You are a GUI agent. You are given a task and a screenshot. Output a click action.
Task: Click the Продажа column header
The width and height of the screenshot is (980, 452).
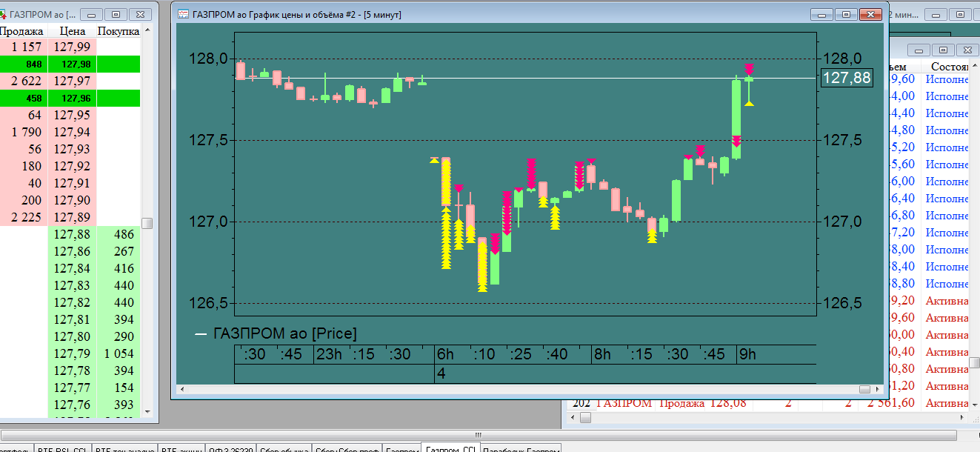24,31
